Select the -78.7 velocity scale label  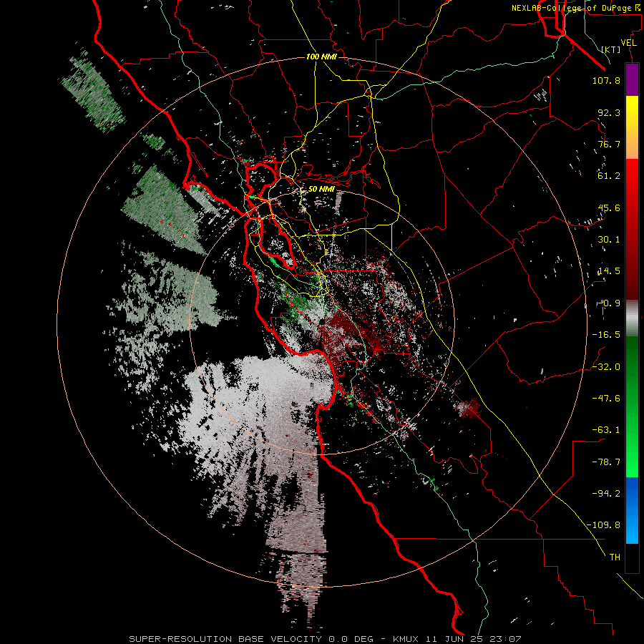(606, 462)
